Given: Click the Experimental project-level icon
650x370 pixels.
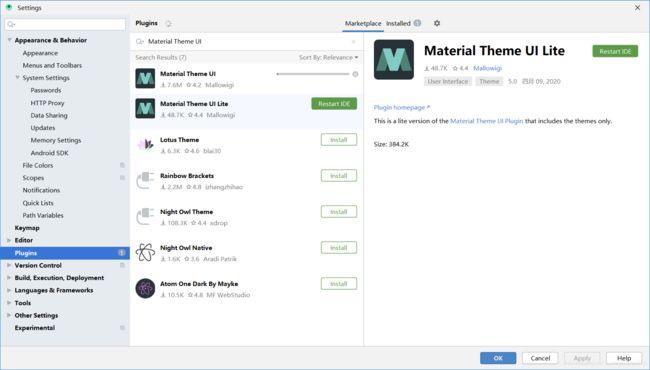Looking at the screenshot, I should 122,328.
